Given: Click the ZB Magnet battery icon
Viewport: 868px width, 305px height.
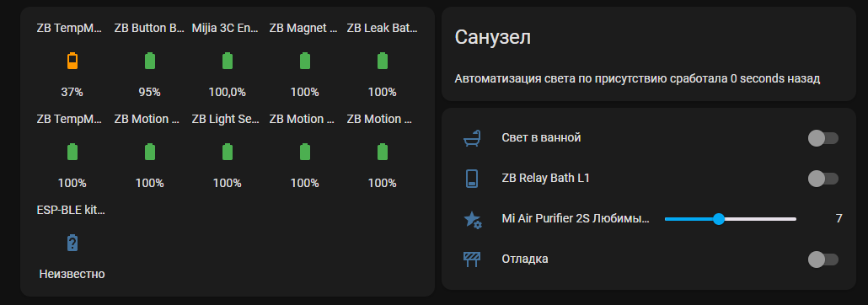Looking at the screenshot, I should coord(304,61).
